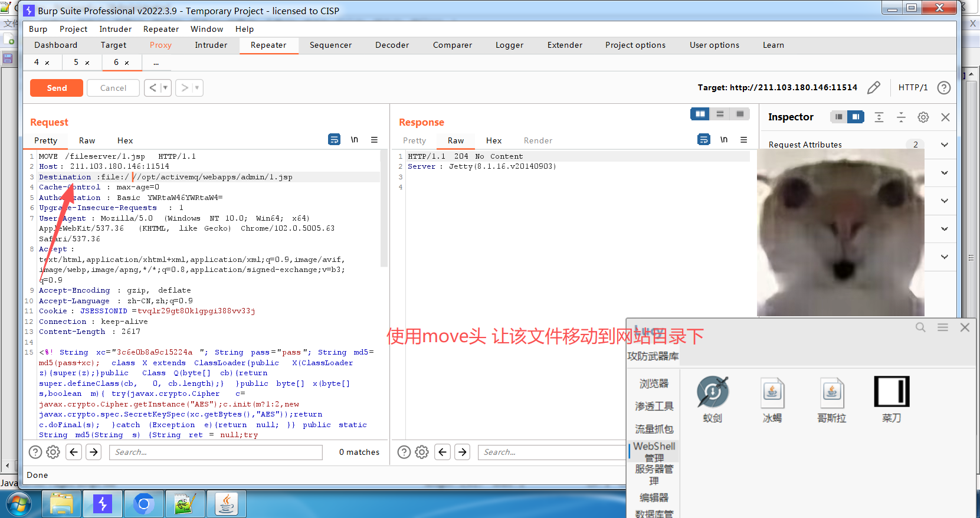Switch response view to Render
Image resolution: width=980 pixels, height=518 pixels.
click(x=538, y=140)
